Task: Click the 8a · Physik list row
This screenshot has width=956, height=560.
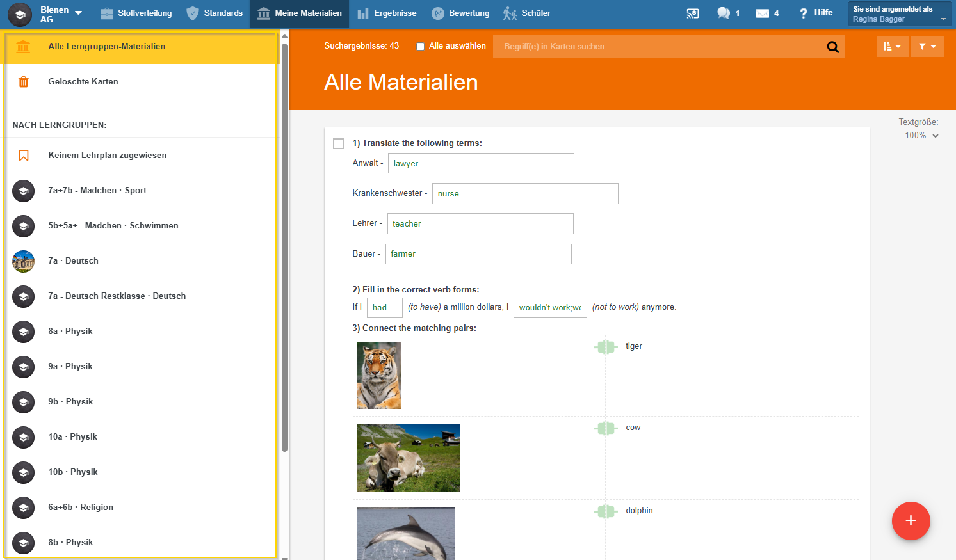Action: (x=141, y=332)
